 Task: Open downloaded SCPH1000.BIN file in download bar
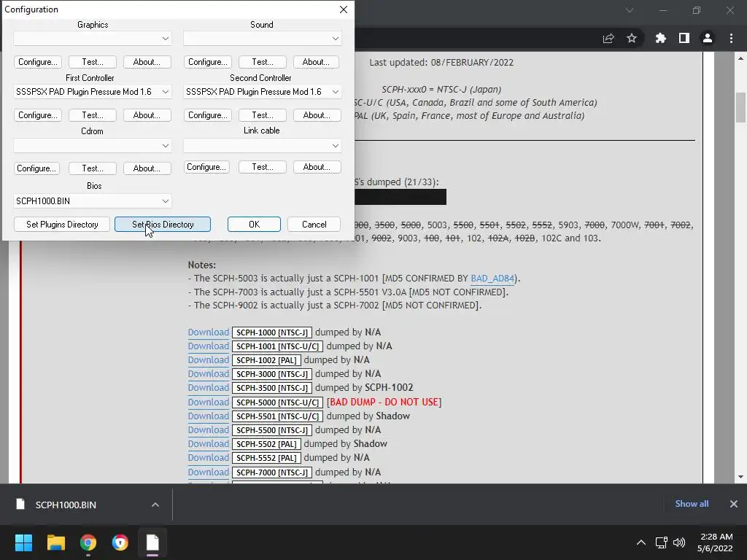tap(65, 505)
